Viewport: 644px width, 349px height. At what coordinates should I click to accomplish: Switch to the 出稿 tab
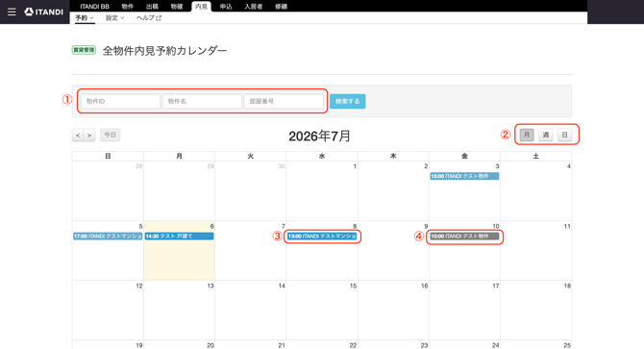click(x=152, y=6)
